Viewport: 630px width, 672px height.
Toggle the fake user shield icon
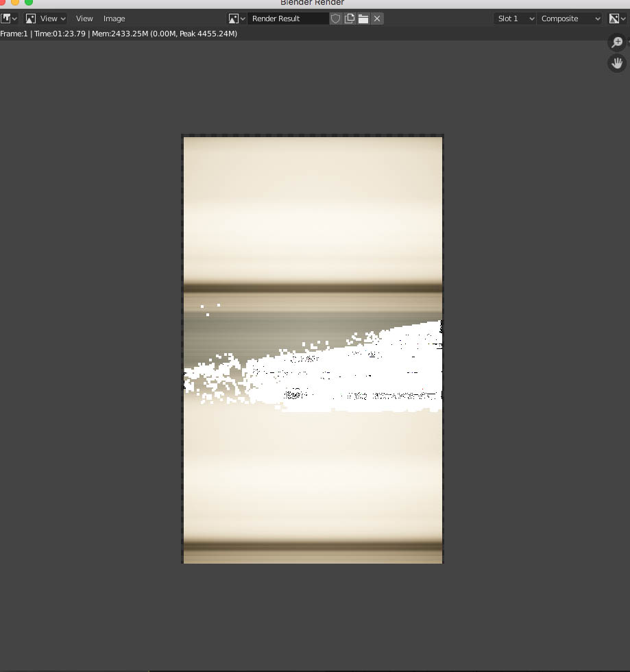point(336,19)
